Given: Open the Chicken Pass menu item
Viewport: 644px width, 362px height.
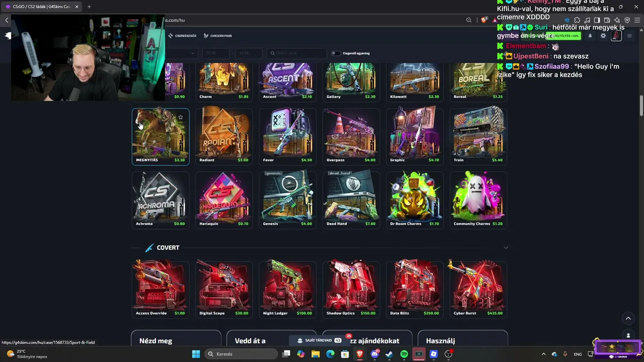Looking at the screenshot, I should [217, 36].
